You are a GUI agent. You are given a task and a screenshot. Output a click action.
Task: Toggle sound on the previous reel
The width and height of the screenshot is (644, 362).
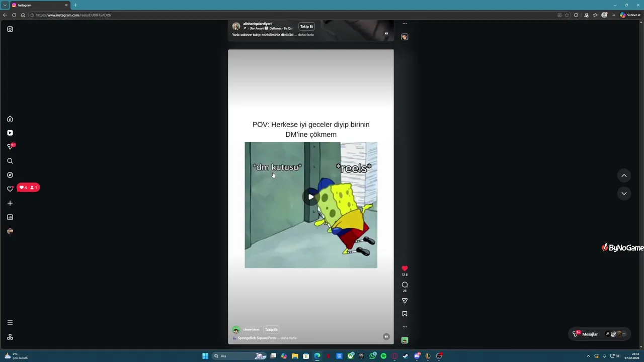386,33
